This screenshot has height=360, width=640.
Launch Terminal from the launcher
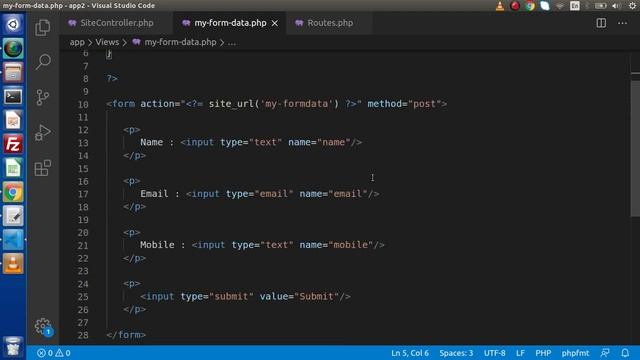13,96
